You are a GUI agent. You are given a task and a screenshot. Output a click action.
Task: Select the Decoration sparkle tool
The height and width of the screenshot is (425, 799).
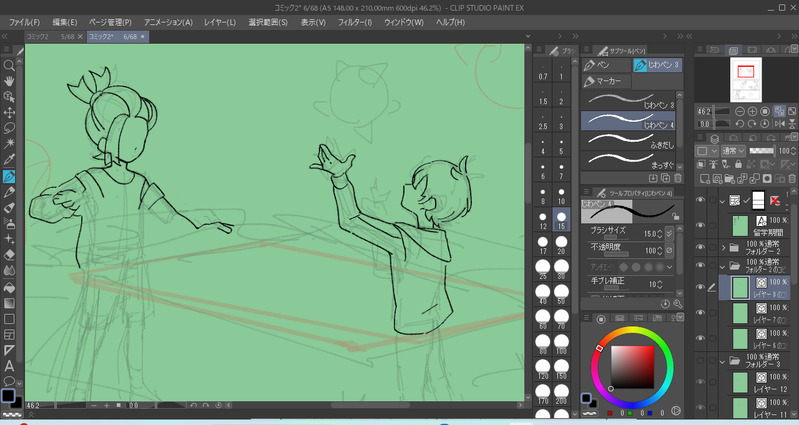click(9, 239)
